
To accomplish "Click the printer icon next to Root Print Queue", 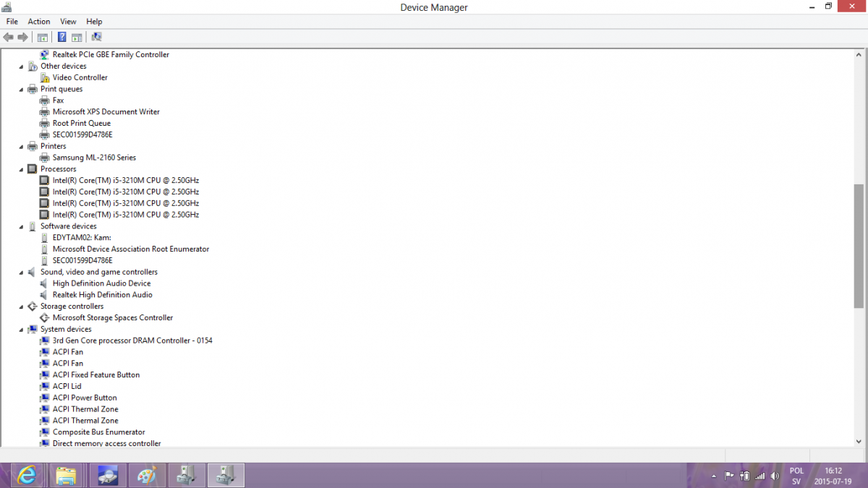I will [45, 124].
